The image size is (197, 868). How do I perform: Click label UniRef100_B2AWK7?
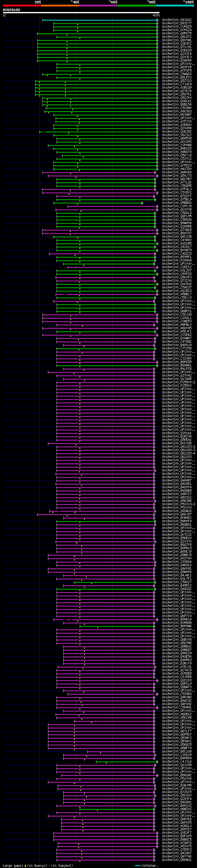[x=176, y=338]
